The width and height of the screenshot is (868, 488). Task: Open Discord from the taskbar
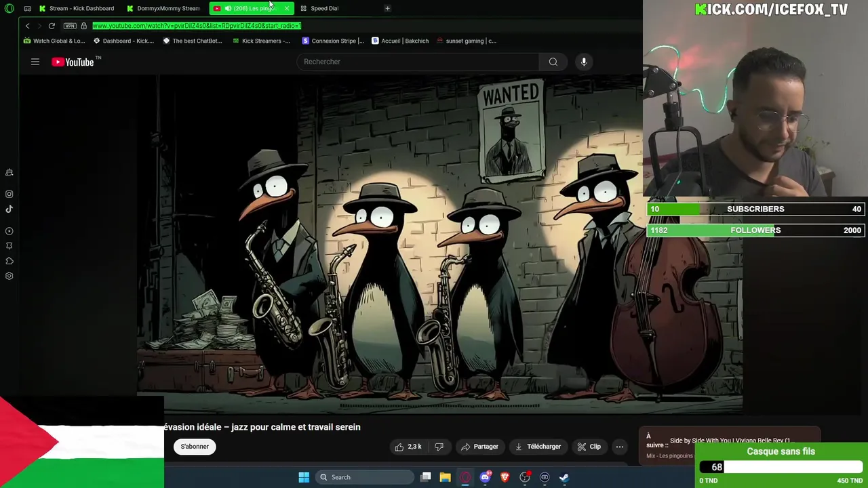pyautogui.click(x=485, y=477)
